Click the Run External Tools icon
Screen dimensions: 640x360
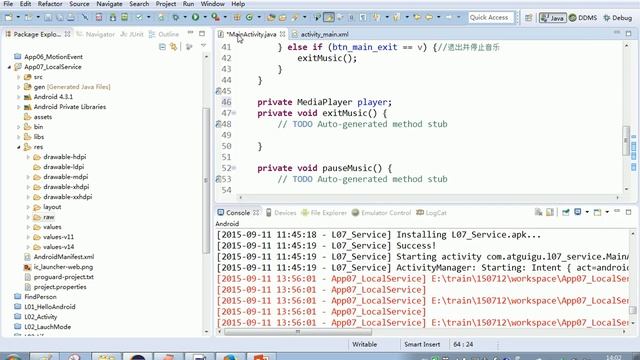click(215, 17)
